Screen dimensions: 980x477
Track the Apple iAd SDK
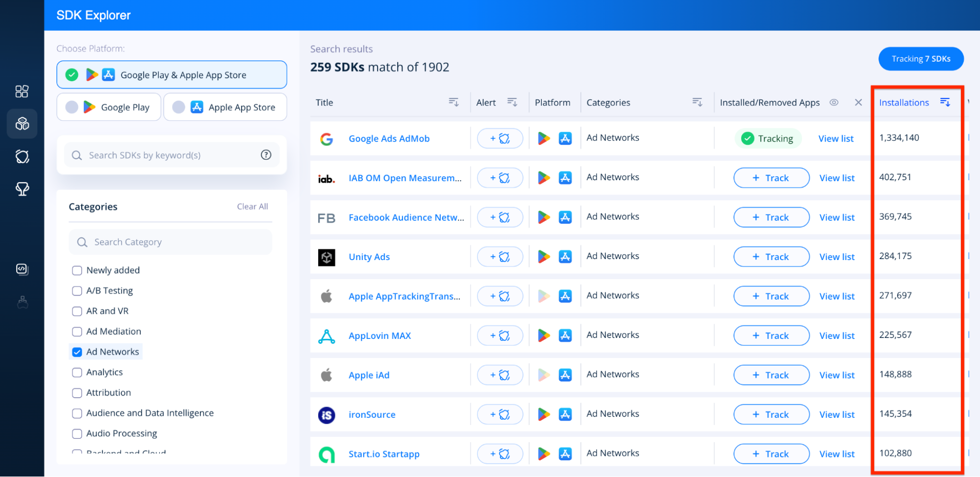(x=771, y=375)
